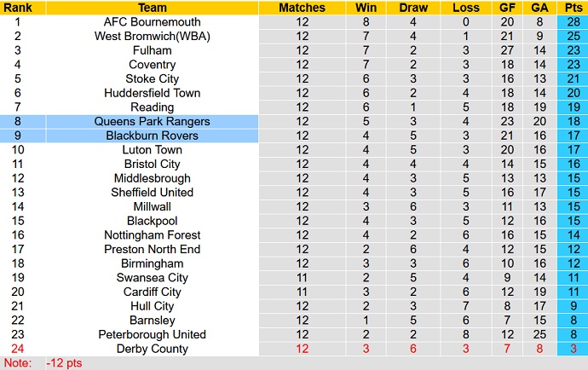
Task: Click the Team column header
Action: click(x=153, y=8)
